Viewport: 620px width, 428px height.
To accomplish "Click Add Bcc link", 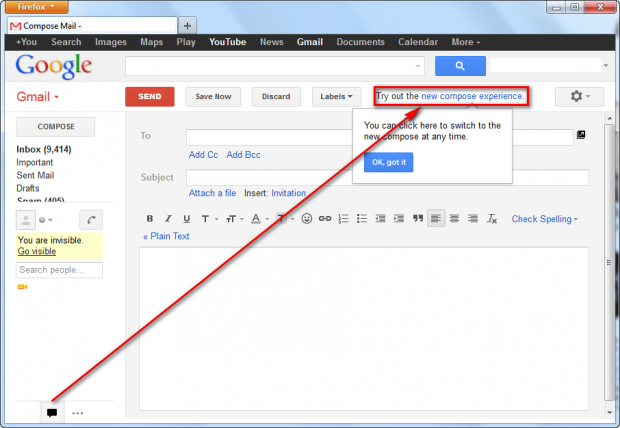I will pyautogui.click(x=243, y=155).
